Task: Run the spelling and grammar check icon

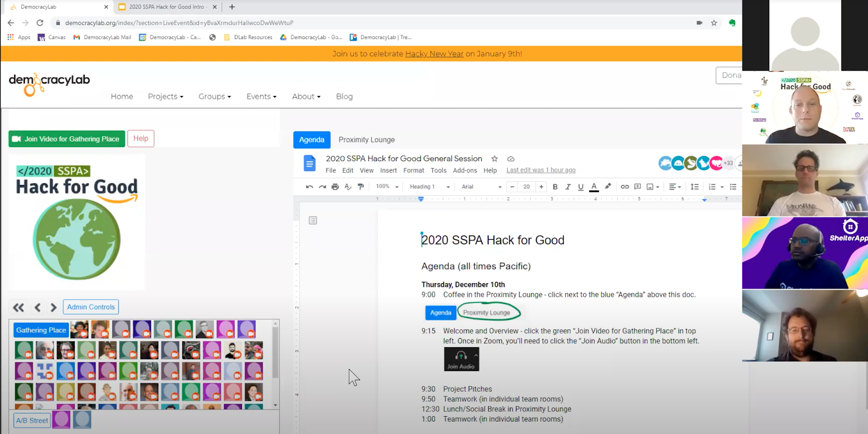Action: [348, 187]
